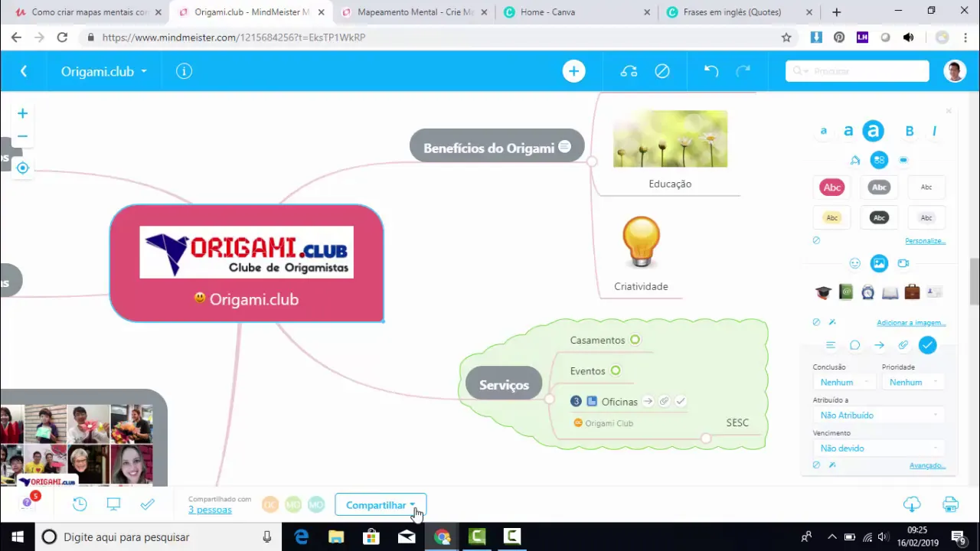Open the Origami.club map title dropdown
Screen dimensions: 980x551
(104, 71)
